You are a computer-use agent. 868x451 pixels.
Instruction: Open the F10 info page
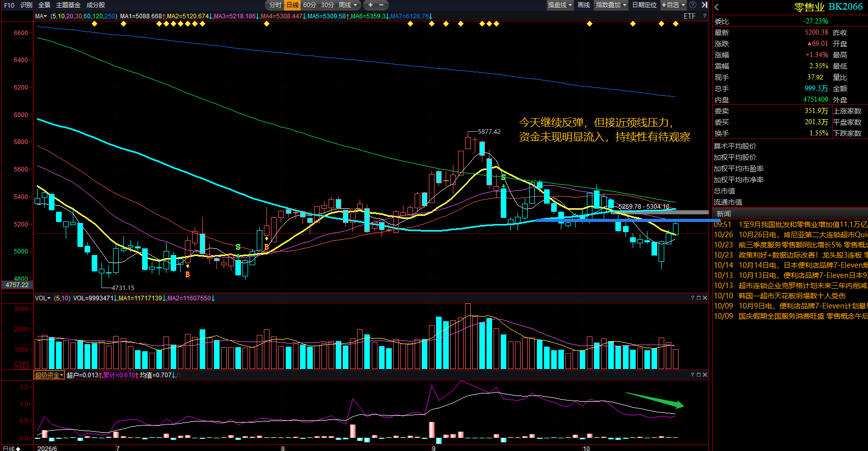(x=9, y=5)
